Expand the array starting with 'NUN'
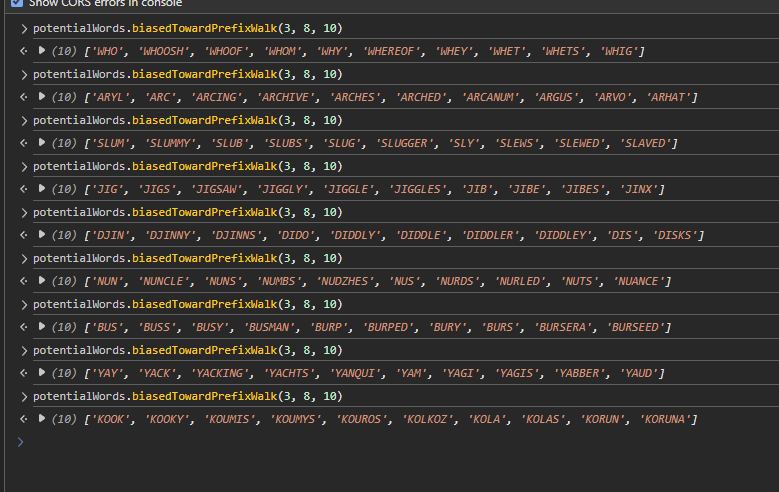 coord(42,280)
